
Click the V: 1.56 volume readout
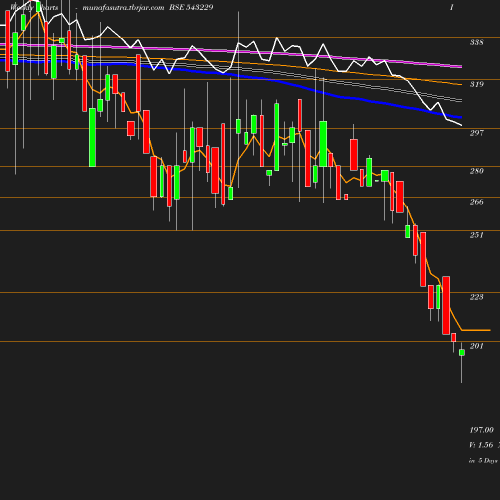click(481, 445)
